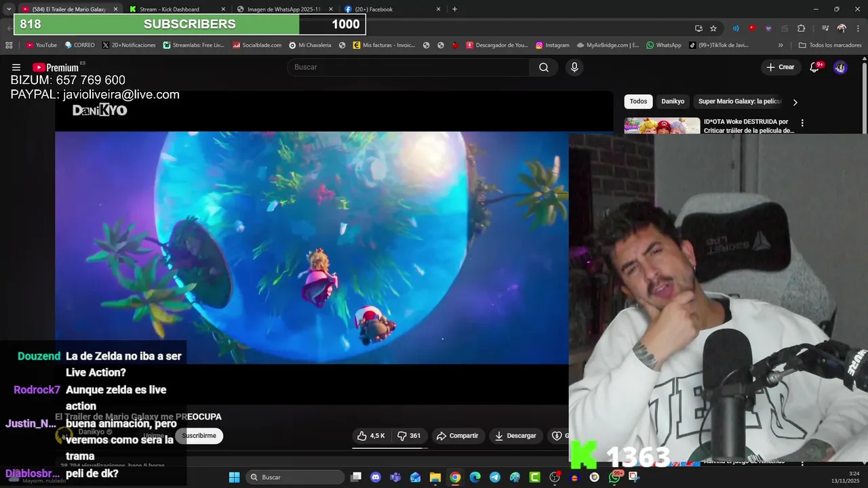The image size is (868, 488).
Task: Open Telegram from the taskbar
Action: pos(495,477)
